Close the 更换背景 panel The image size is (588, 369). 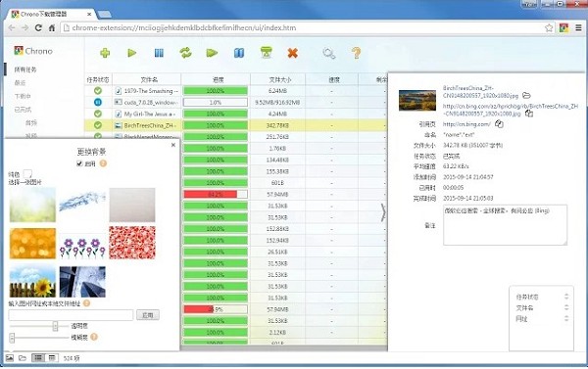173,145
